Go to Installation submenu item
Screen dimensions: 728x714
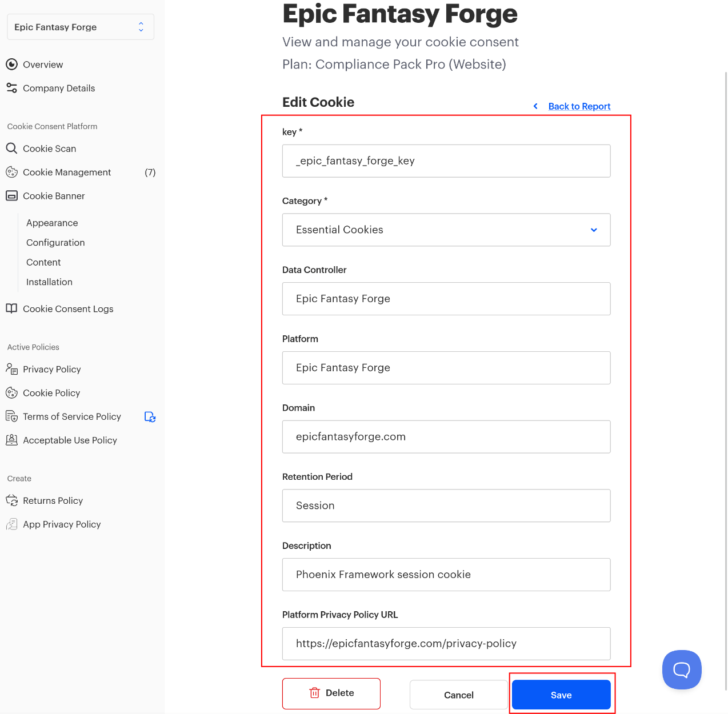(x=49, y=282)
